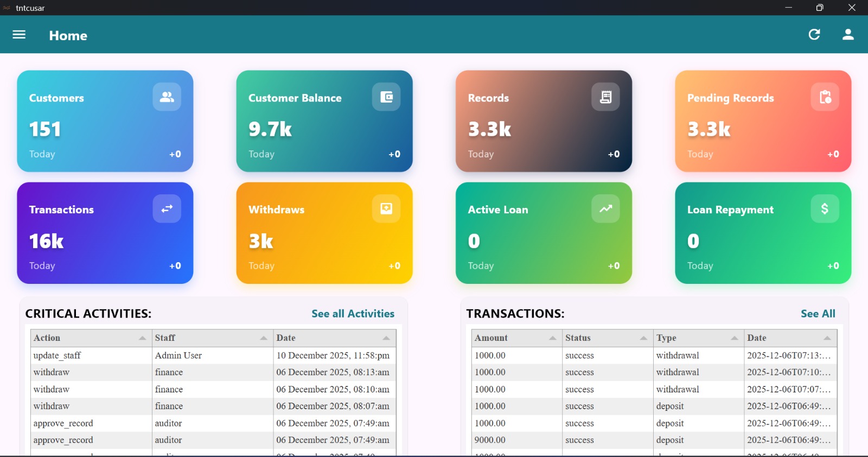Open the hamburger navigation menu
The height and width of the screenshot is (457, 868).
pos(19,35)
